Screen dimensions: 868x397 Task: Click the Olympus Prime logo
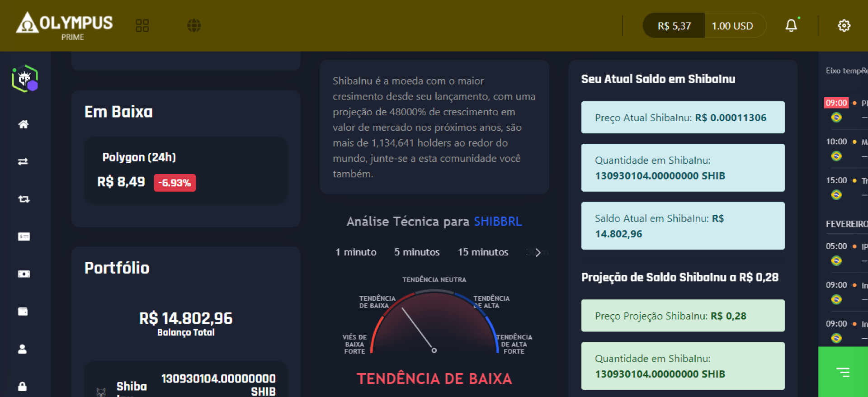[x=65, y=26]
